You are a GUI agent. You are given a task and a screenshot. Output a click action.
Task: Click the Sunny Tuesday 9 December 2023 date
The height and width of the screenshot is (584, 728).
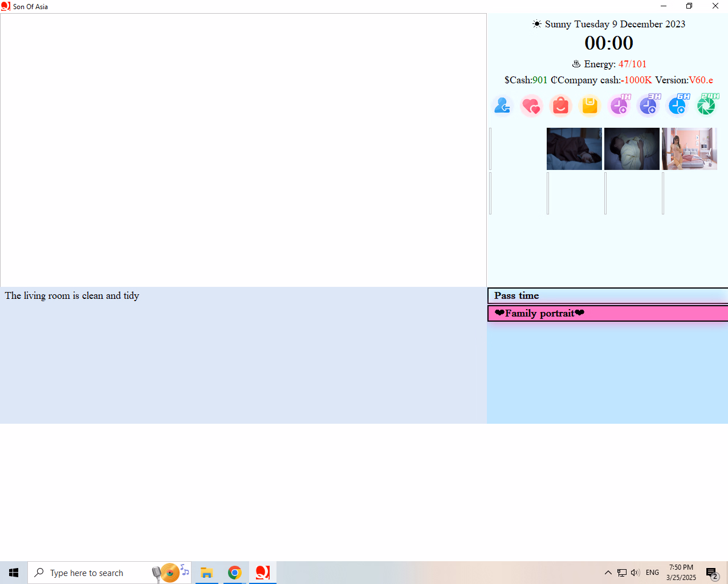(x=615, y=24)
